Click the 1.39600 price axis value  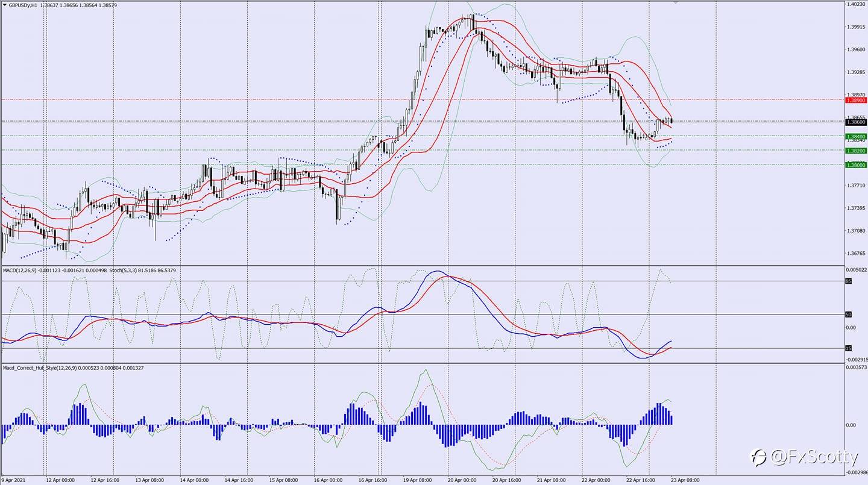856,49
